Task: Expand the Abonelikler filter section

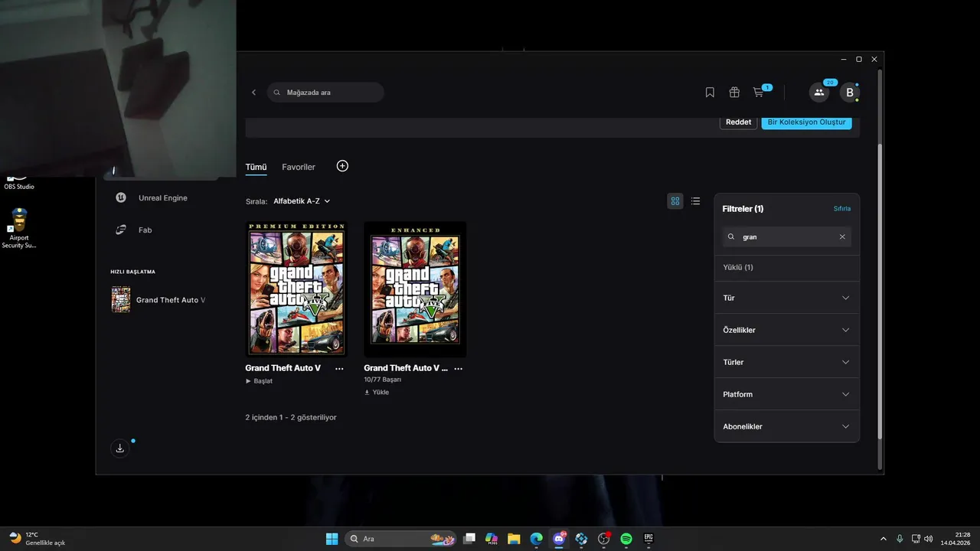Action: [786, 426]
